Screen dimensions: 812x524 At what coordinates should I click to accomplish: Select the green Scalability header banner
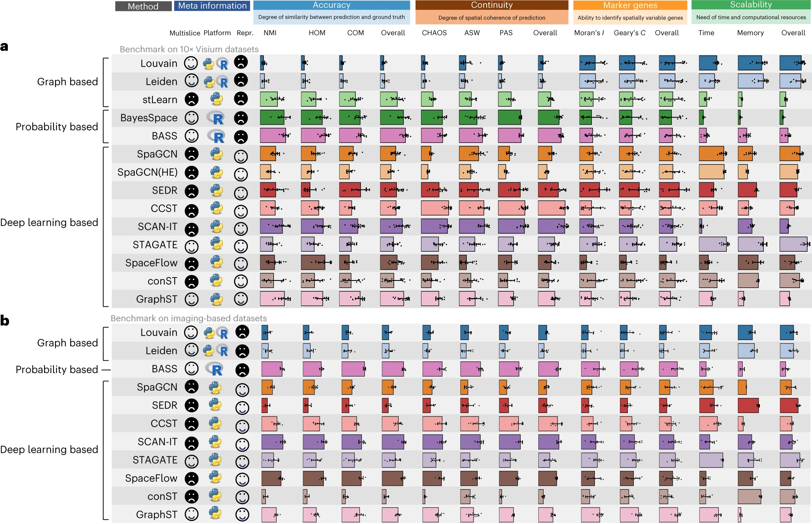tap(751, 4)
